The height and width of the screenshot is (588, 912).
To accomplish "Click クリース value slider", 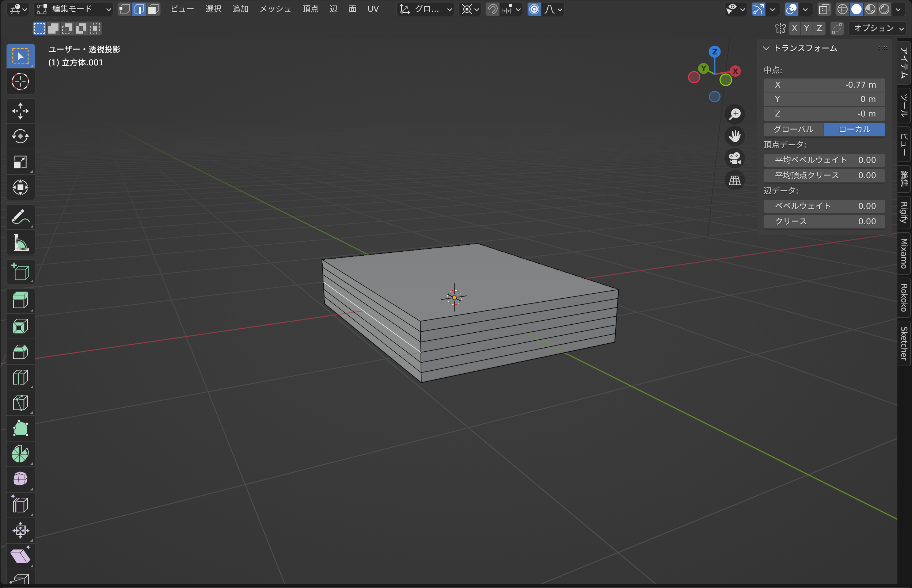I will tap(824, 221).
